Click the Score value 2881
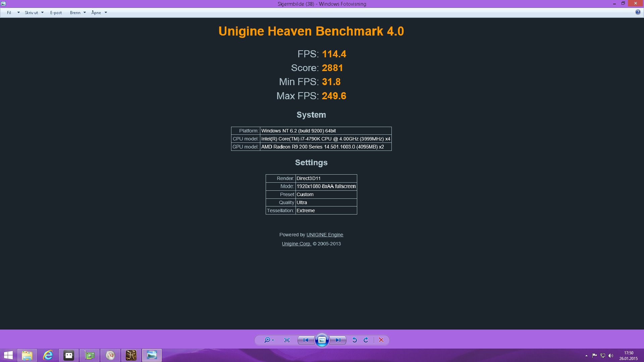Viewport: 644px width, 362px height. coord(332,68)
